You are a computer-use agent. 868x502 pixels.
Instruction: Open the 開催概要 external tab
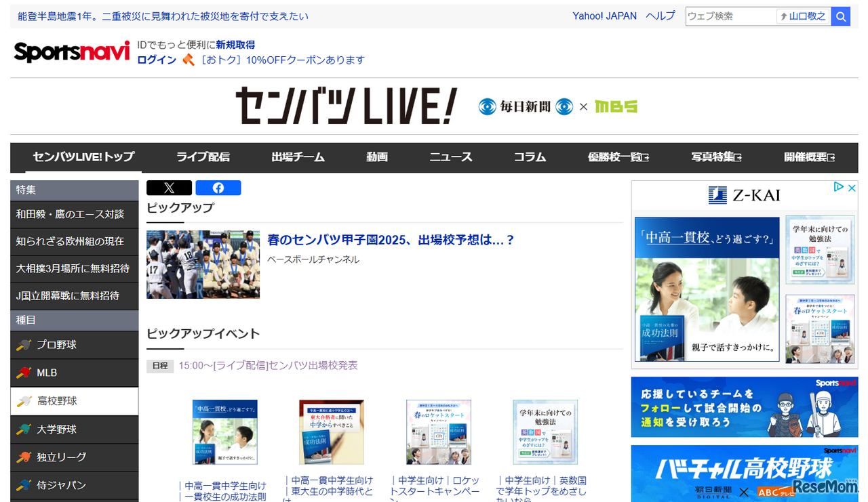tap(809, 157)
